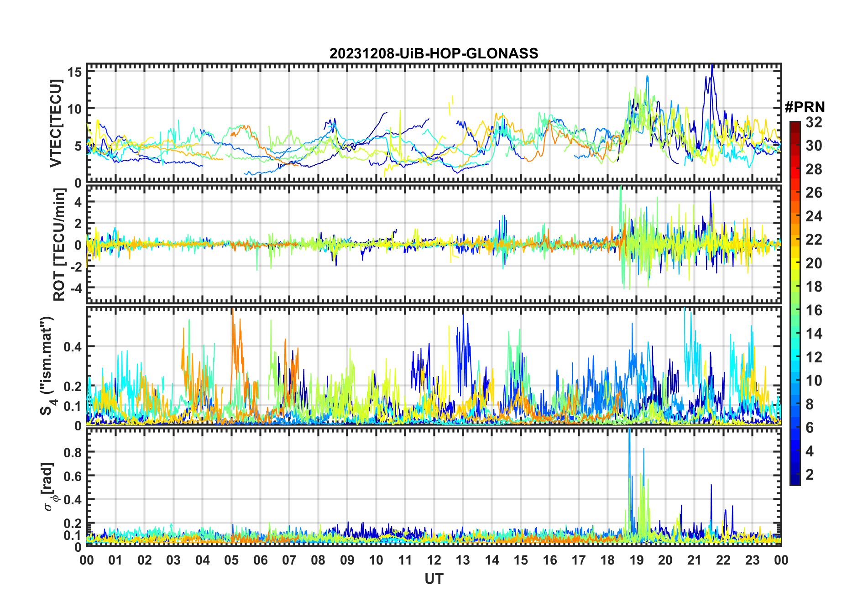Screen dimensions: 868x607
Task: Click inside the VTEC plot panel
Action: pos(434,123)
